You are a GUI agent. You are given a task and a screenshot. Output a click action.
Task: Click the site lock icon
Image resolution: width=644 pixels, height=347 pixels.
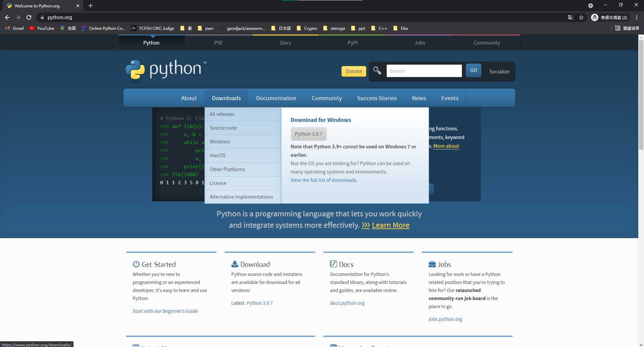[x=42, y=17]
